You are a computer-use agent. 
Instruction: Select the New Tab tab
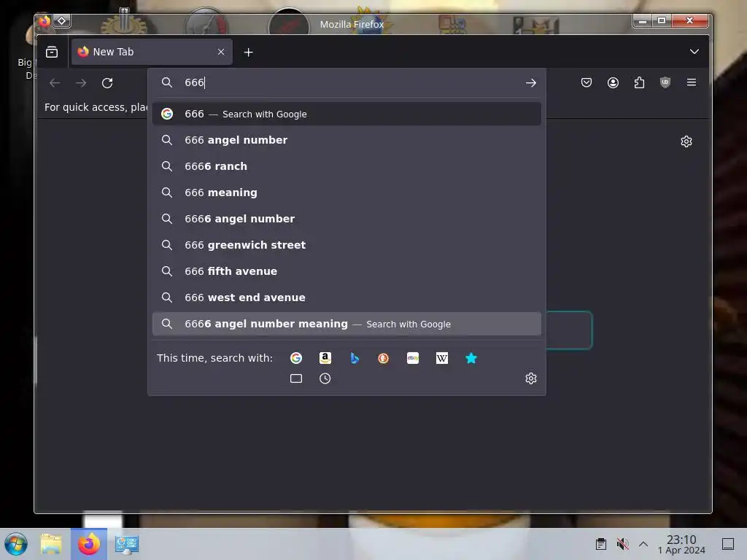152,52
